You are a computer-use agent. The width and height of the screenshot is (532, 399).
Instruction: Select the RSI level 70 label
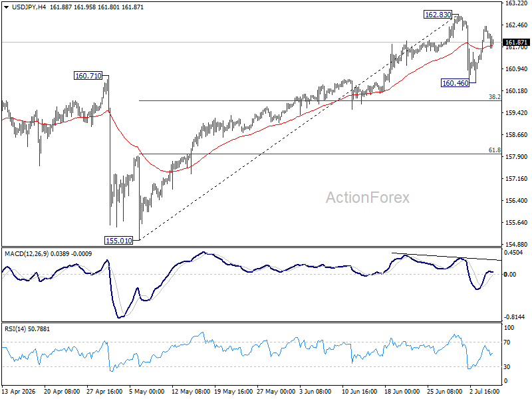click(507, 342)
